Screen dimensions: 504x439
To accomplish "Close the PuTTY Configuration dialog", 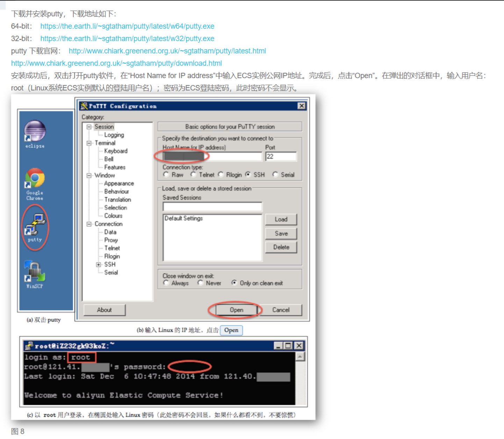I will [x=301, y=106].
